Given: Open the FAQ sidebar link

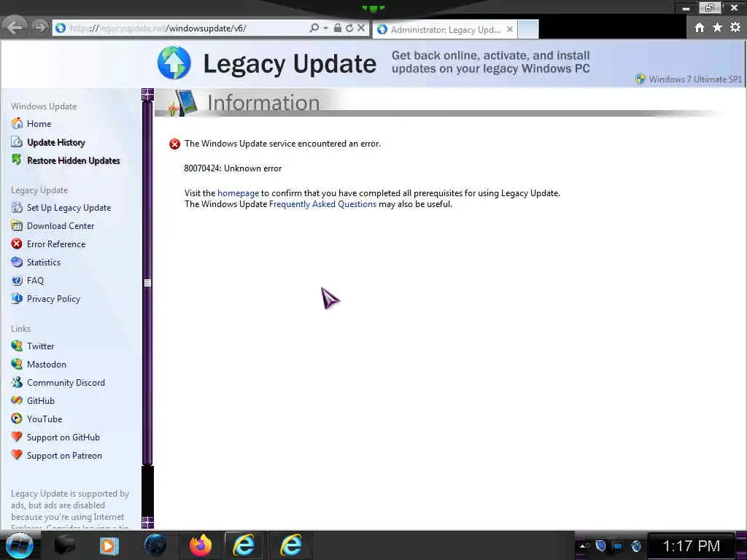Looking at the screenshot, I should tap(35, 281).
